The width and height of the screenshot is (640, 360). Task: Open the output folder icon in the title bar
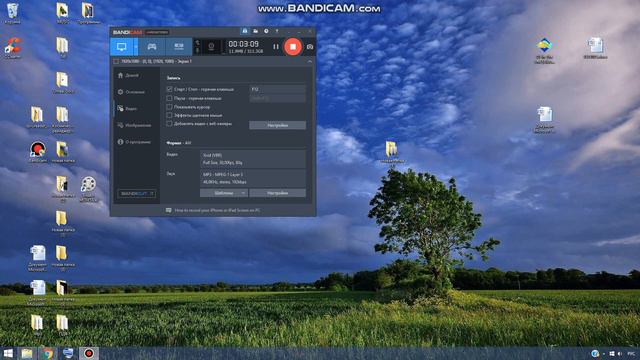click(x=256, y=31)
